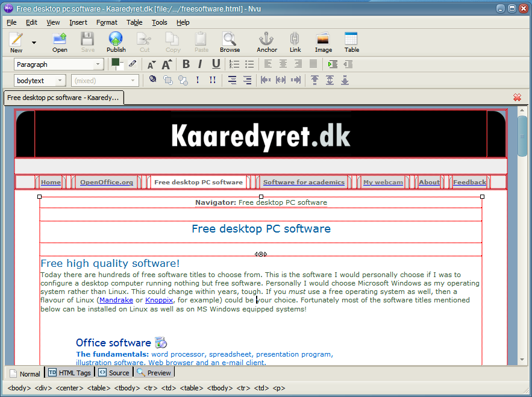The height and width of the screenshot is (397, 532).
Task: Outdent text with outdent icon
Action: coord(348,64)
